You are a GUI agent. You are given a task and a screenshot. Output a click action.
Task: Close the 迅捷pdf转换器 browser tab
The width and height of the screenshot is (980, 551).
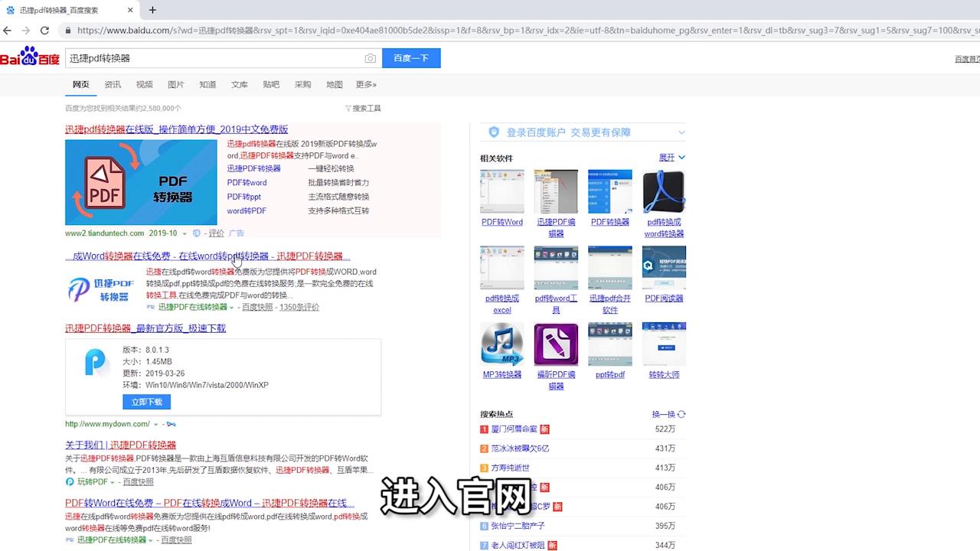pyautogui.click(x=130, y=10)
